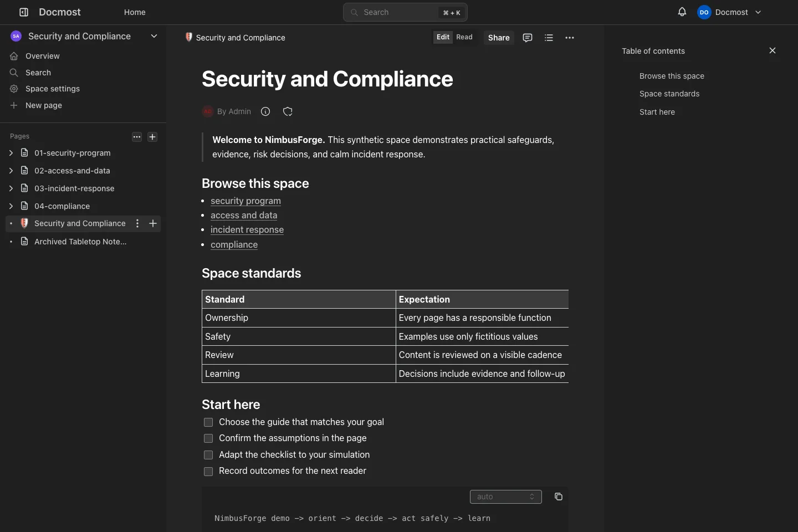
Task: Check 'Choose the guide that matches your goal'
Action: coord(208,422)
